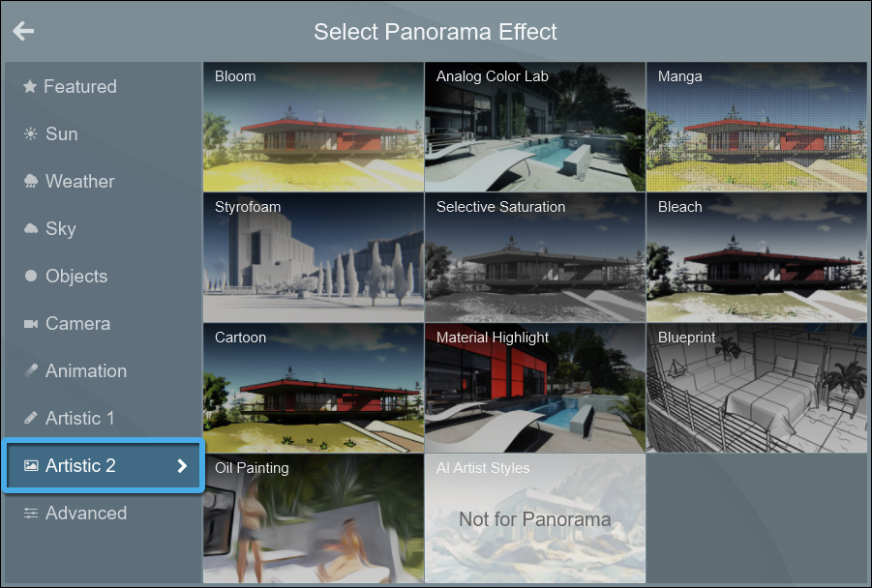Open the Advanced category
Viewport: 872px width, 588px height.
(x=104, y=513)
